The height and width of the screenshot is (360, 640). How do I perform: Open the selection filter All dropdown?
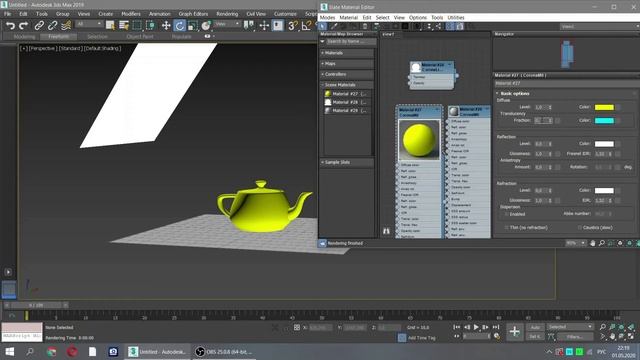click(88, 24)
